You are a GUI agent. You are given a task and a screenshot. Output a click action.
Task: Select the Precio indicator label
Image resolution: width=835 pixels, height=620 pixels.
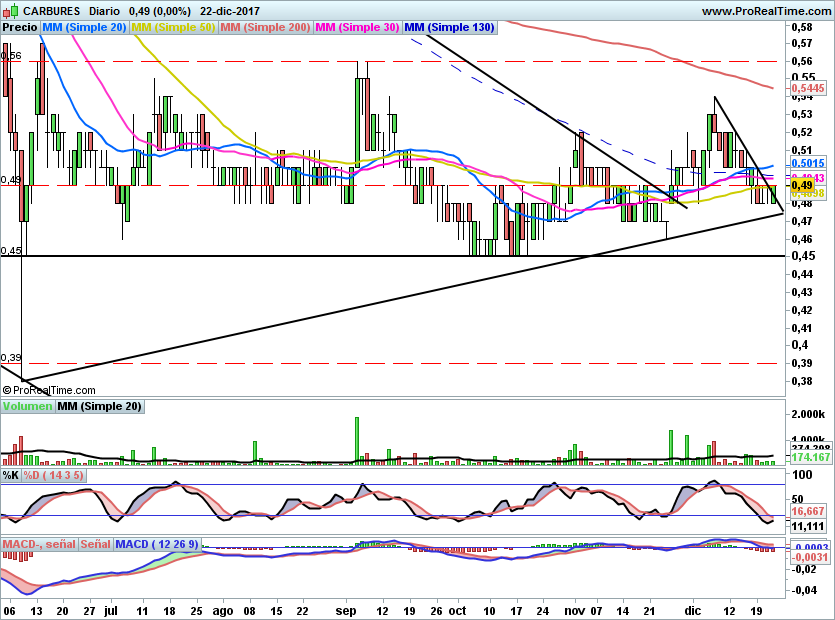tap(21, 28)
